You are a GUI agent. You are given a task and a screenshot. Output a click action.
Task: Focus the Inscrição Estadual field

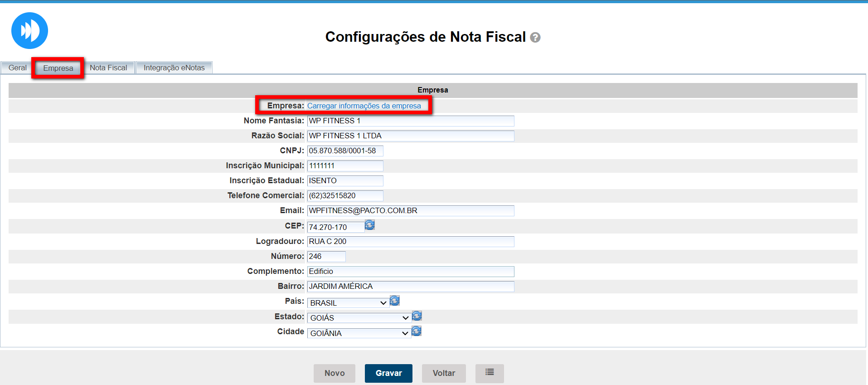point(345,181)
